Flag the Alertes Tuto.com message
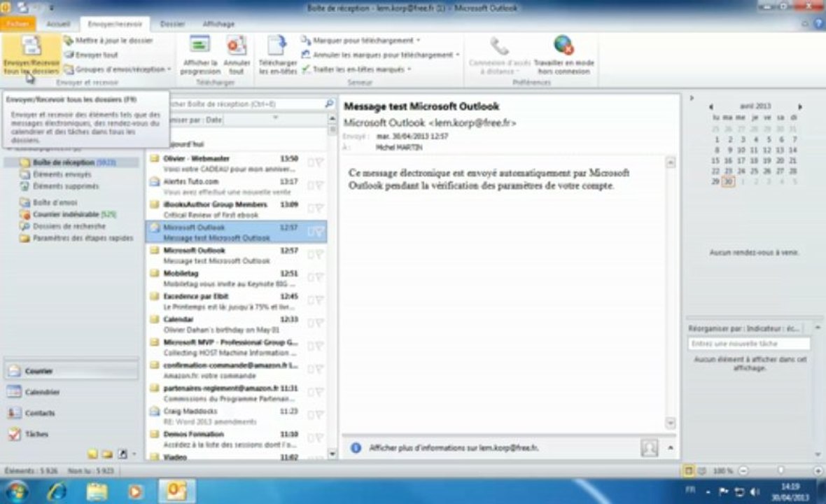 pos(319,185)
